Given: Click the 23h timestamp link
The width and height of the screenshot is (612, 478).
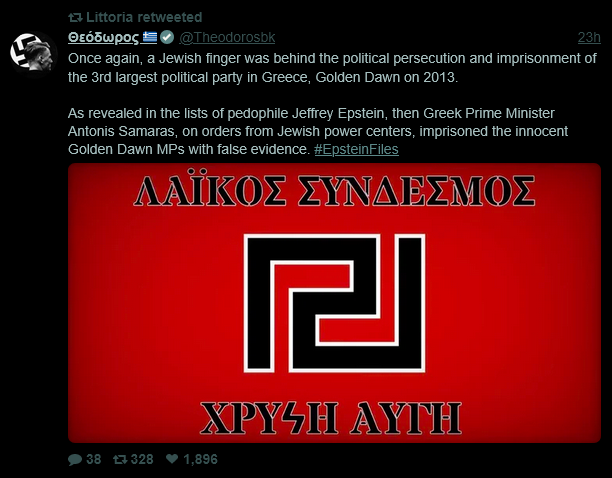Looking at the screenshot, I should tap(589, 37).
